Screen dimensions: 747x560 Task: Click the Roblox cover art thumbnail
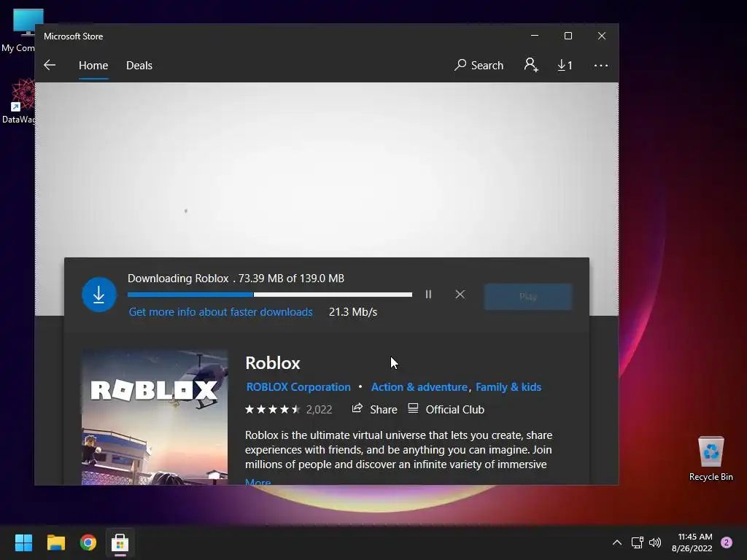155,418
